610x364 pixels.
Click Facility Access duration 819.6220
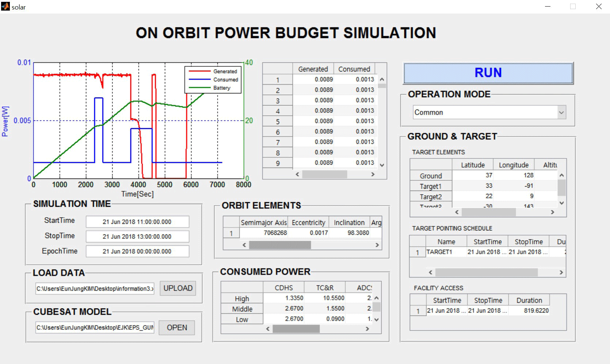(529, 311)
